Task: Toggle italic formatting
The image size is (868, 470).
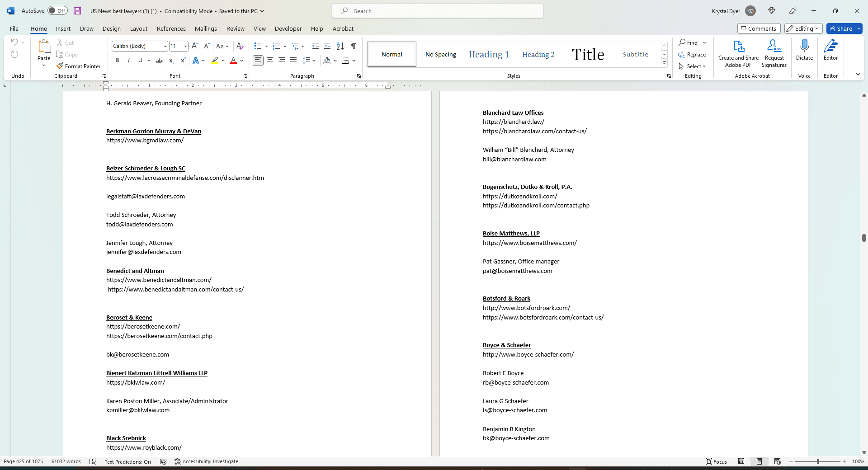Action: [128, 61]
